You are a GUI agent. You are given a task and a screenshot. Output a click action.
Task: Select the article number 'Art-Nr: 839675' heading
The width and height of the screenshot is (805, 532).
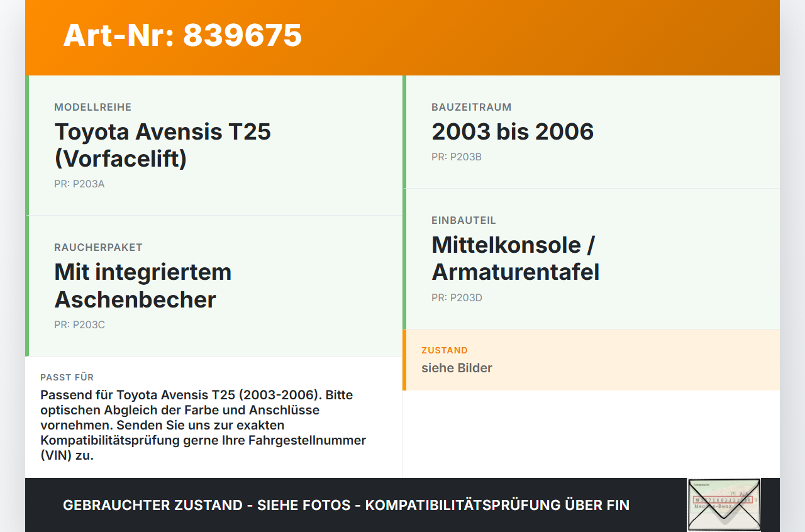pyautogui.click(x=182, y=35)
